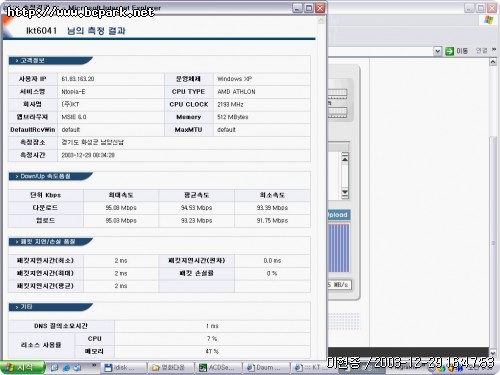Click the 95.08 Mbps max download speed
The image size is (500, 375).
121,207
